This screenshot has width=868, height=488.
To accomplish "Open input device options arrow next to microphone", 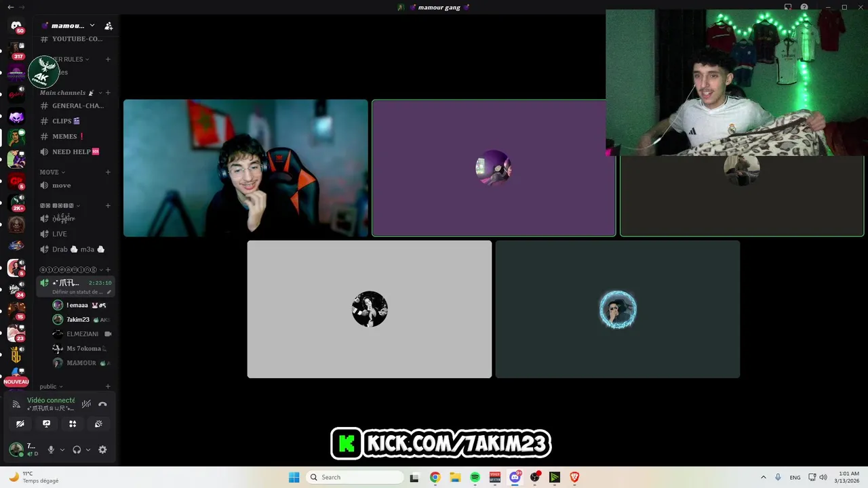I will coord(62,449).
